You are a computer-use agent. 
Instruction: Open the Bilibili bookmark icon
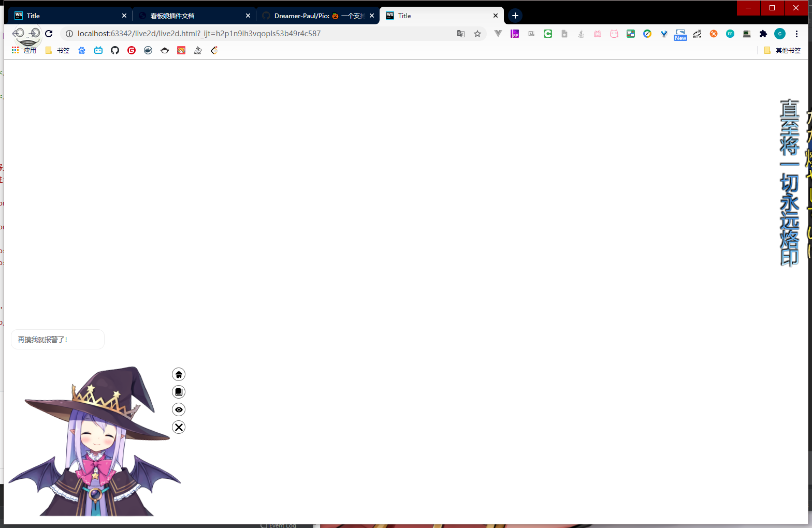(98, 50)
